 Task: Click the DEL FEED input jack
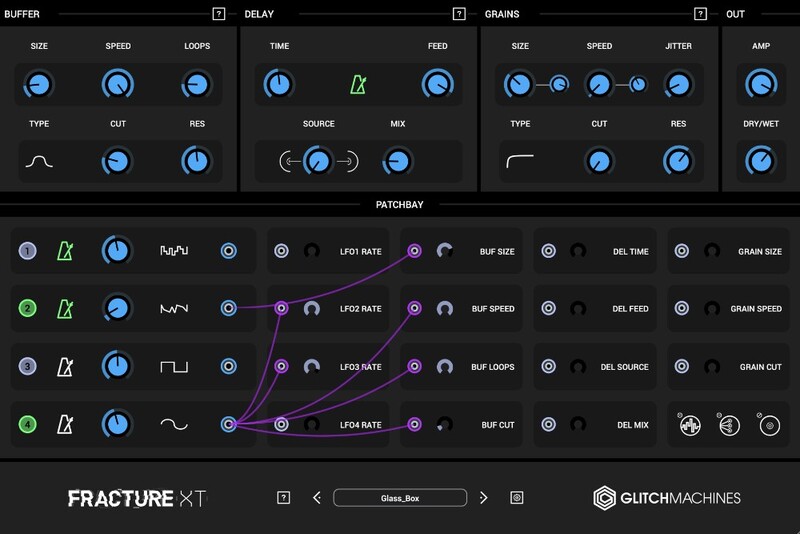(x=548, y=308)
